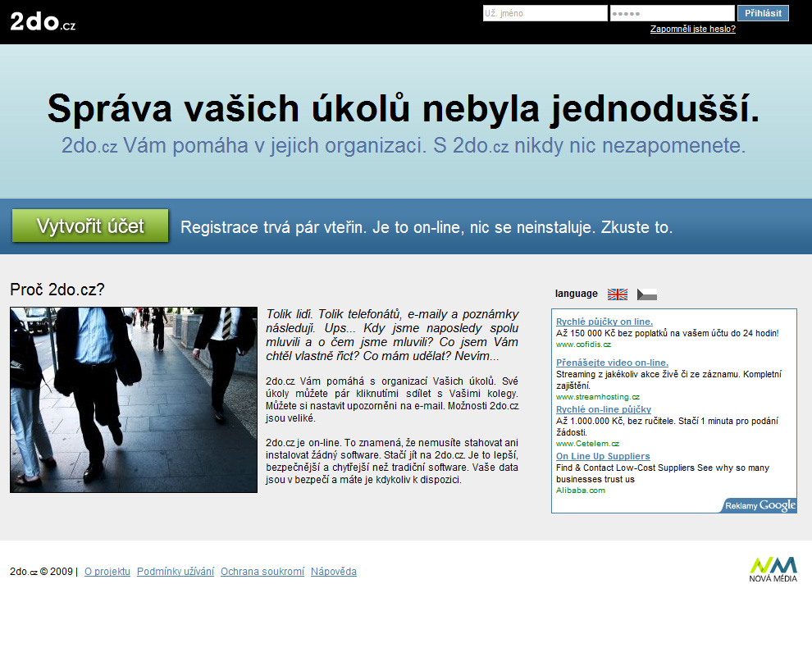Click the 'language' label
812x648 pixels.
577,294
